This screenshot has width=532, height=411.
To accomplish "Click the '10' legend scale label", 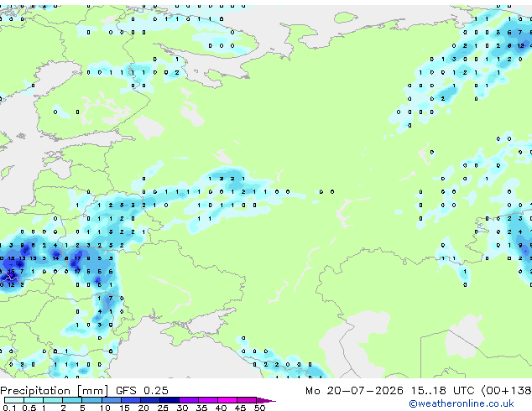I will [x=105, y=408].
